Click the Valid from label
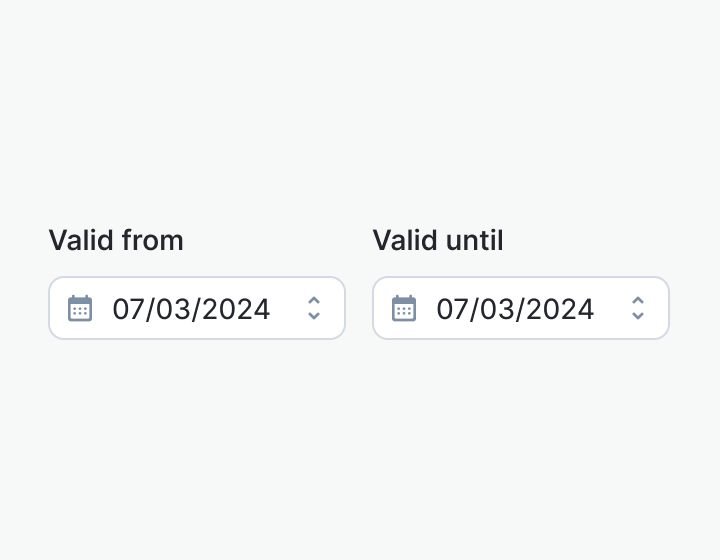 coord(116,240)
